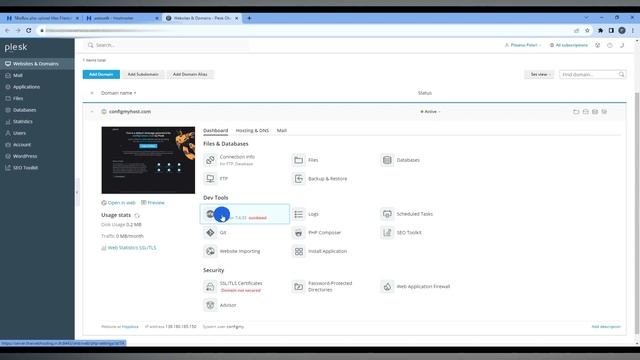The width and height of the screenshot is (640, 360).
Task: Open the user account dropdown menu
Action: tap(523, 45)
